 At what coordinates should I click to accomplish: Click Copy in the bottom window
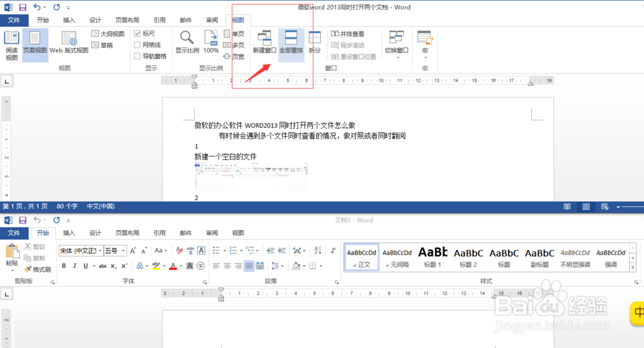click(x=35, y=258)
